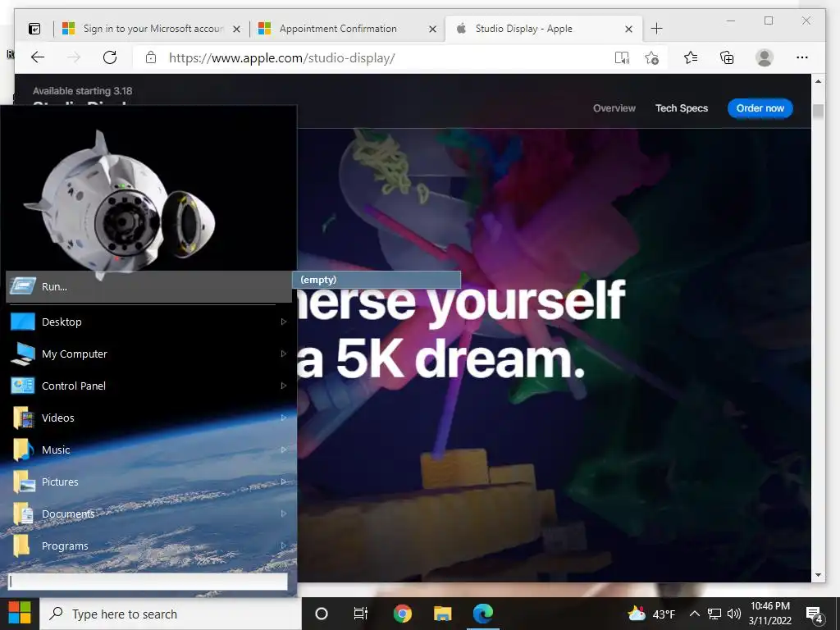Click the taskbar Type here to search box

[171, 614]
